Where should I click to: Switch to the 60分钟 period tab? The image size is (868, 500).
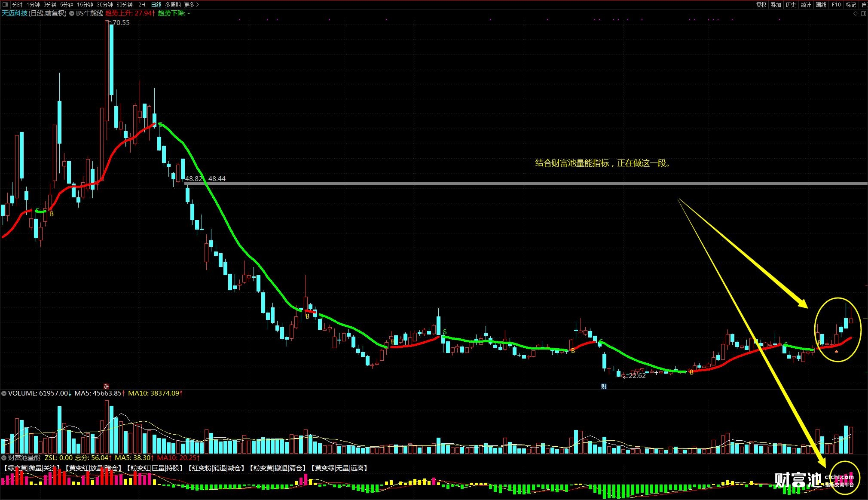[125, 5]
